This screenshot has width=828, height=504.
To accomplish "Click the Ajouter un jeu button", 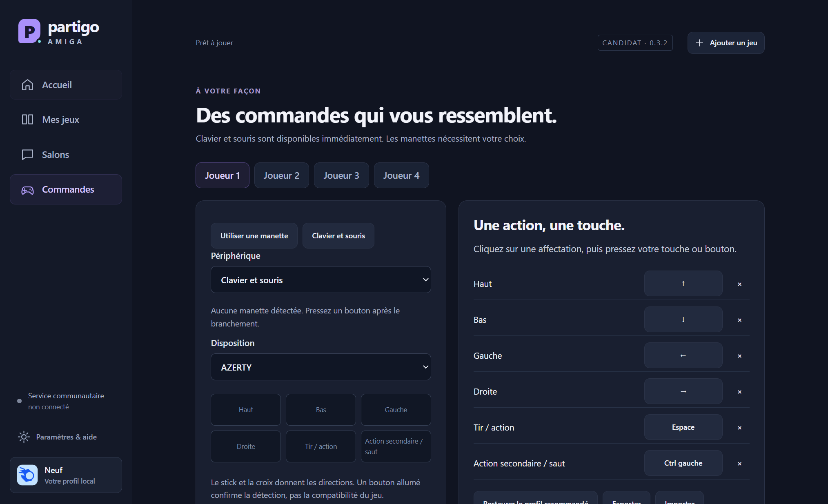I will click(x=726, y=43).
